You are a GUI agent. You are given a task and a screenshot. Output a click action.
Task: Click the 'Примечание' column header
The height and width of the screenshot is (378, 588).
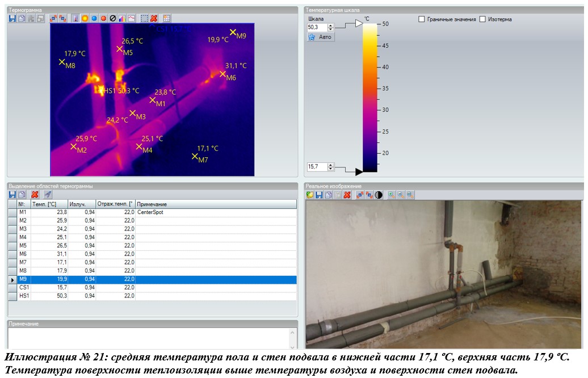216,204
